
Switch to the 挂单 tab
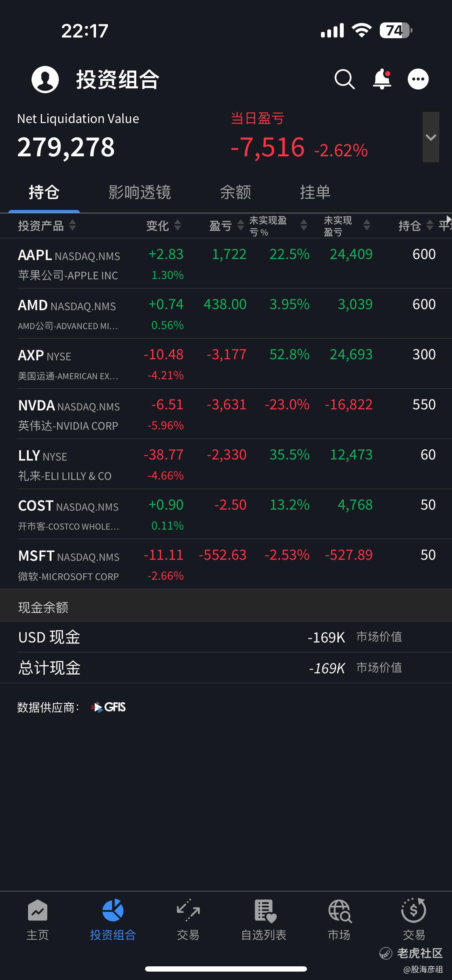315,192
